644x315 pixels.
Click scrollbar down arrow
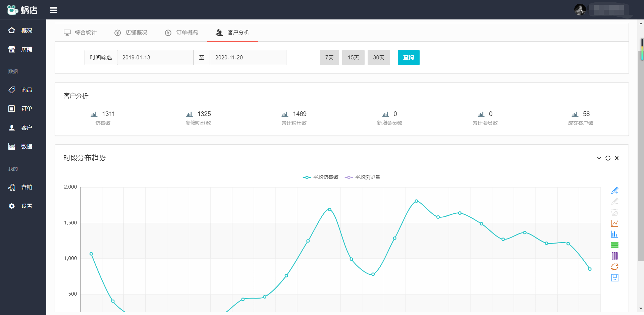pos(641,308)
